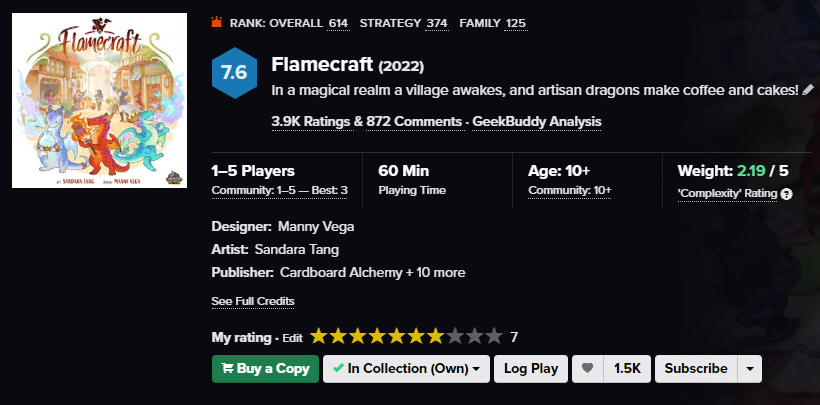Image resolution: width=820 pixels, height=405 pixels.
Task: Click the first yellow rating star
Action: pyautogui.click(x=318, y=336)
